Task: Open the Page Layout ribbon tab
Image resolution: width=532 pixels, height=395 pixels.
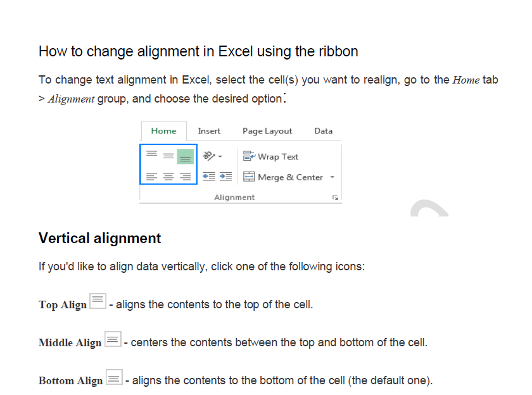Action: pyautogui.click(x=267, y=131)
